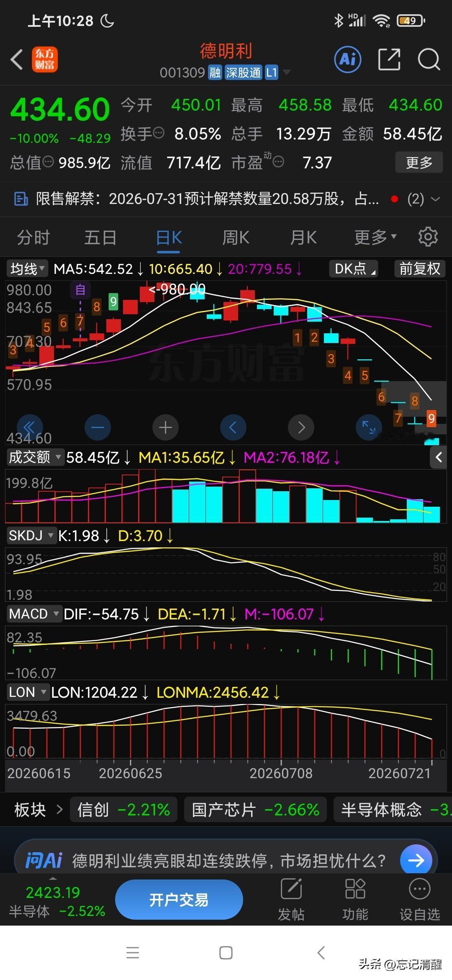452x980 pixels.
Task: Switch to the 分时 tab
Action: pos(33,237)
